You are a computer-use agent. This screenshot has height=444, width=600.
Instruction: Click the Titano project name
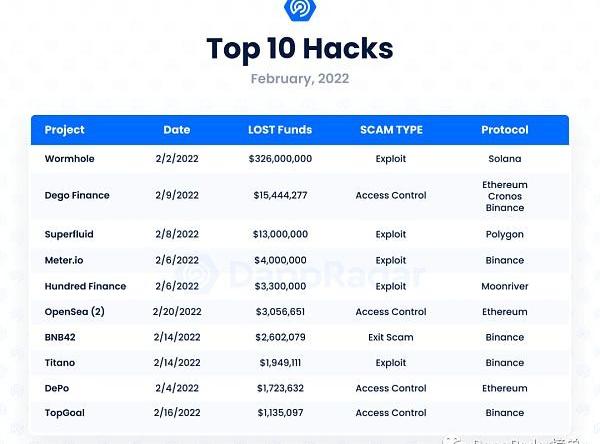pos(60,363)
